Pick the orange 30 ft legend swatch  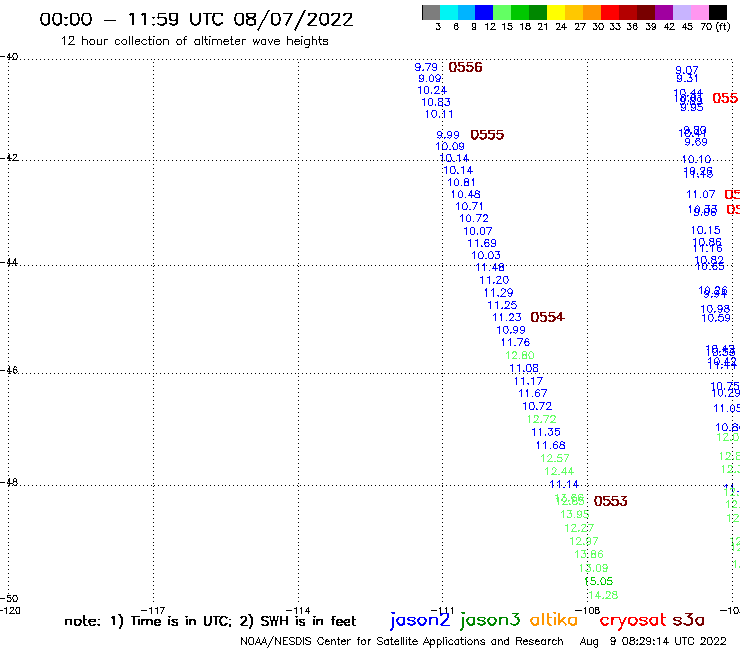(592, 12)
